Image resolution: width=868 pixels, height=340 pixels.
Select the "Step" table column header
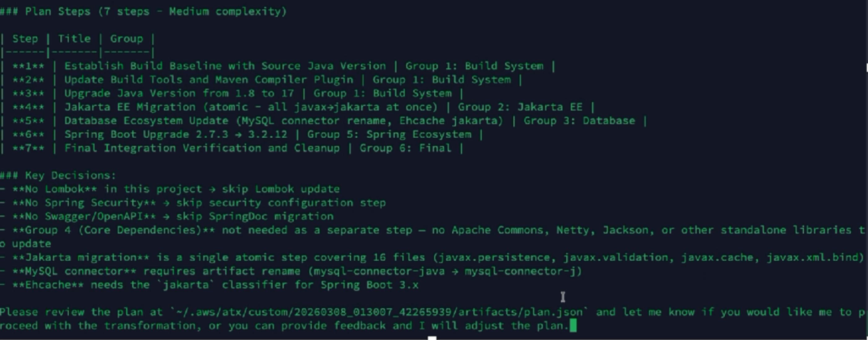click(25, 39)
